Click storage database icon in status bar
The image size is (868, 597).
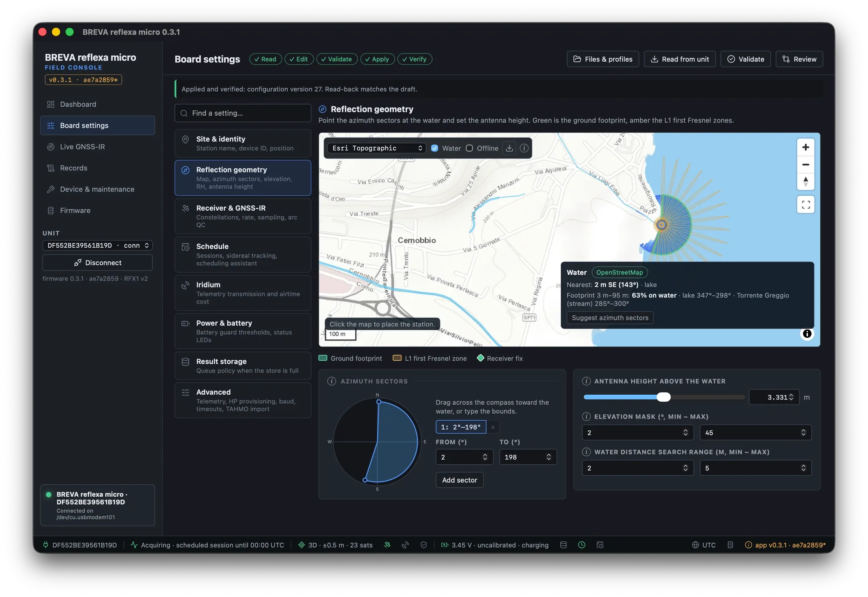coord(563,545)
